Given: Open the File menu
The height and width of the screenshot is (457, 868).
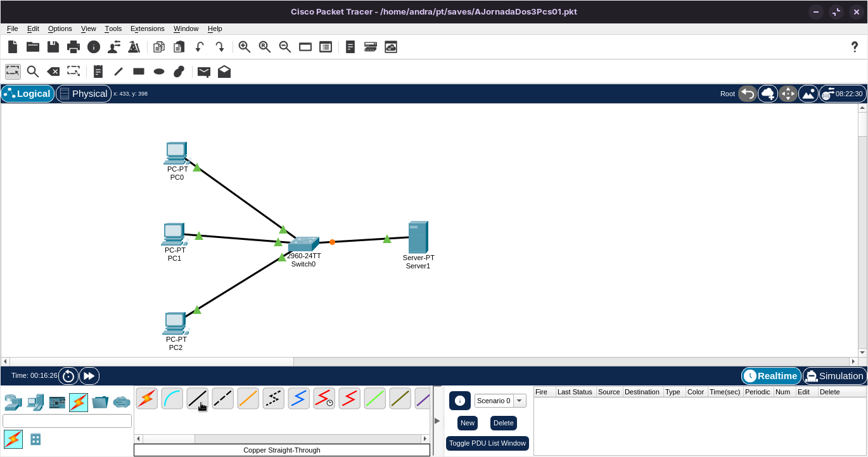Looking at the screenshot, I should [13, 28].
